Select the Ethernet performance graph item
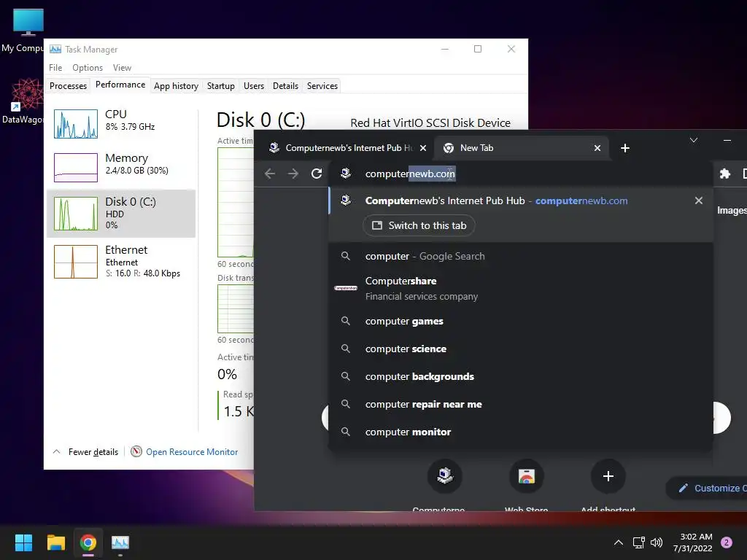The height and width of the screenshot is (560, 747). point(121,262)
